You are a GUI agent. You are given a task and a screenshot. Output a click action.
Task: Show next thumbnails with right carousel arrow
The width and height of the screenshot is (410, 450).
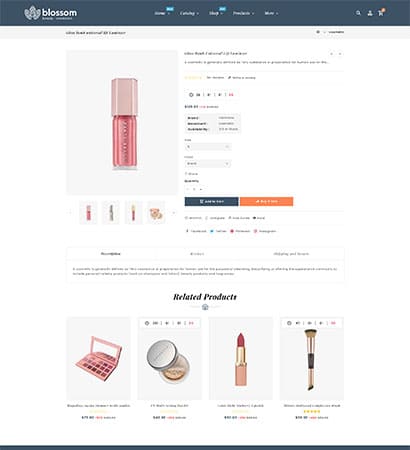click(174, 213)
